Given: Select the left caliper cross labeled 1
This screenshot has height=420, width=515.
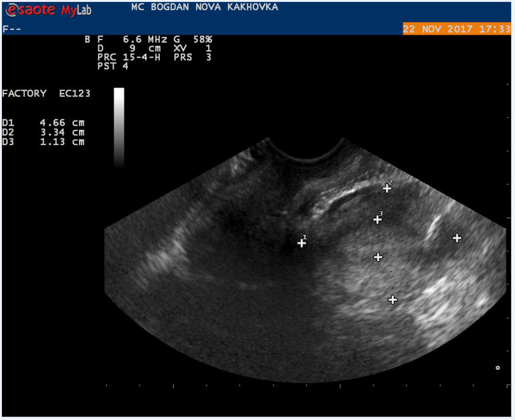Looking at the screenshot, I should pos(302,243).
